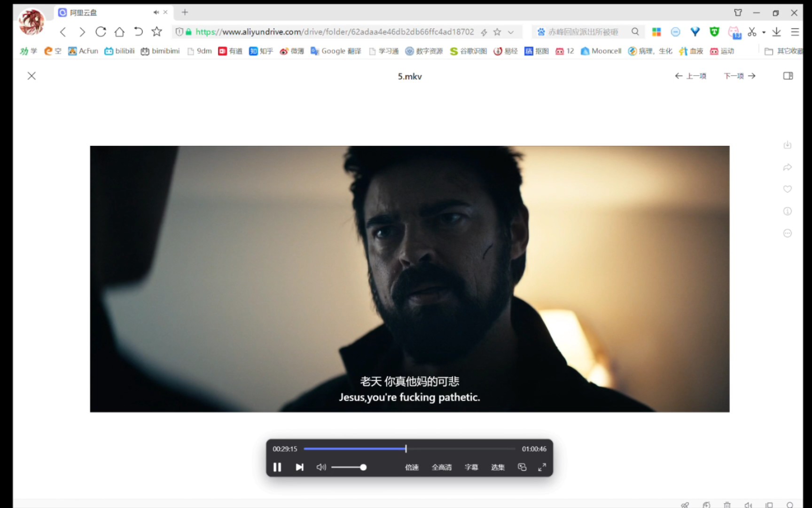The height and width of the screenshot is (508, 812).
Task: Open the browser downloads panel
Action: [776, 32]
